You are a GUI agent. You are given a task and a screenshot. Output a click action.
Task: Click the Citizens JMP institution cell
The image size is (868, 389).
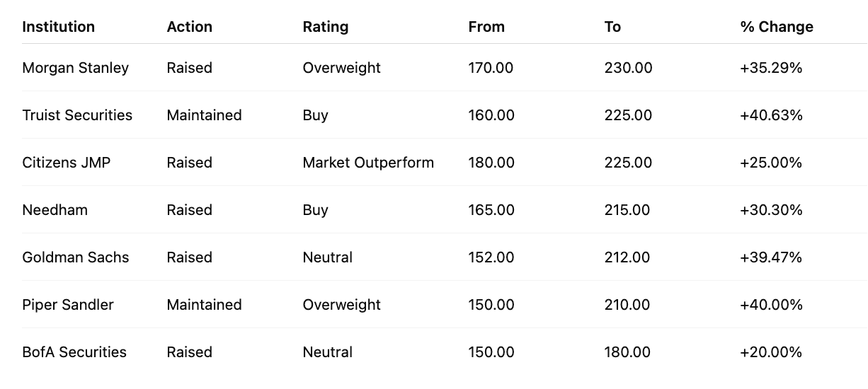(67, 163)
